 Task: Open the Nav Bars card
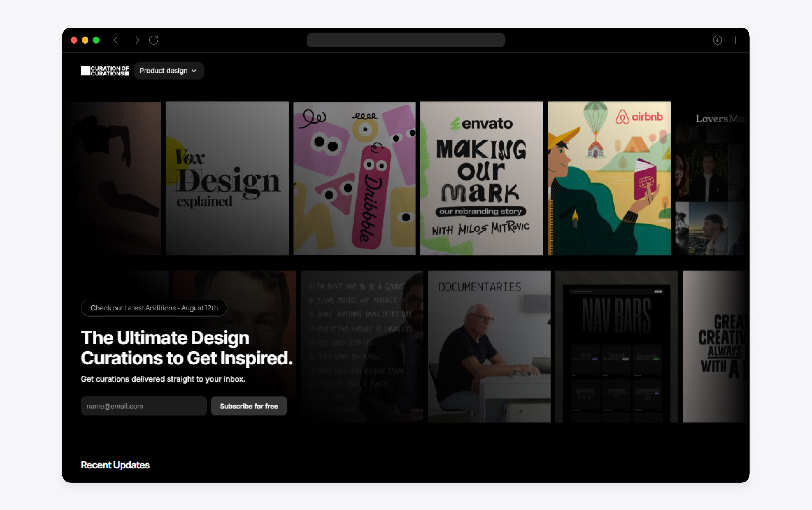click(616, 346)
